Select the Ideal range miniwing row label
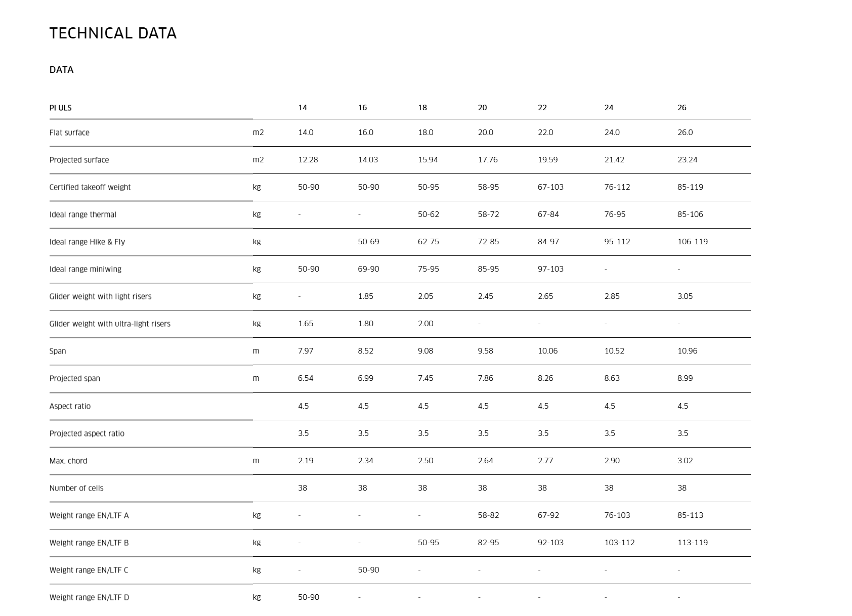This screenshot has width=852, height=616. (86, 269)
